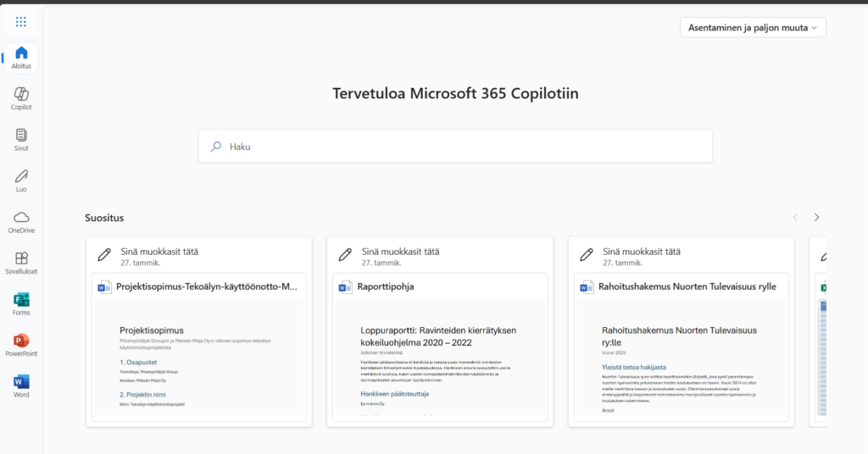868x454 pixels.
Task: Open Copilot from the sidebar
Action: (21, 98)
